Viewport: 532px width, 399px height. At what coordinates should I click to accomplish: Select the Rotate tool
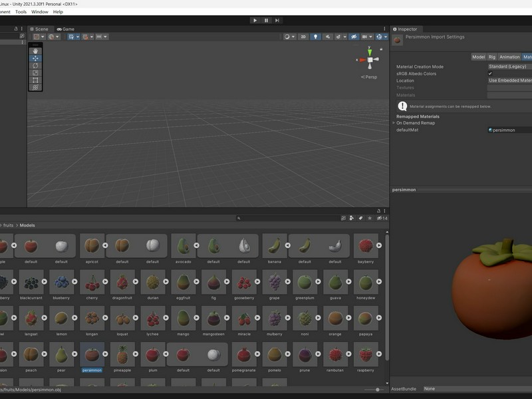(x=35, y=65)
